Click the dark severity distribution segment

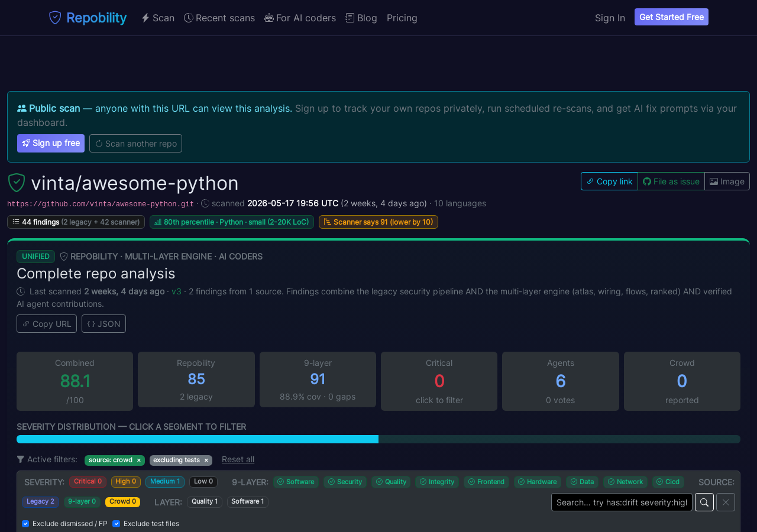pyautogui.click(x=559, y=439)
